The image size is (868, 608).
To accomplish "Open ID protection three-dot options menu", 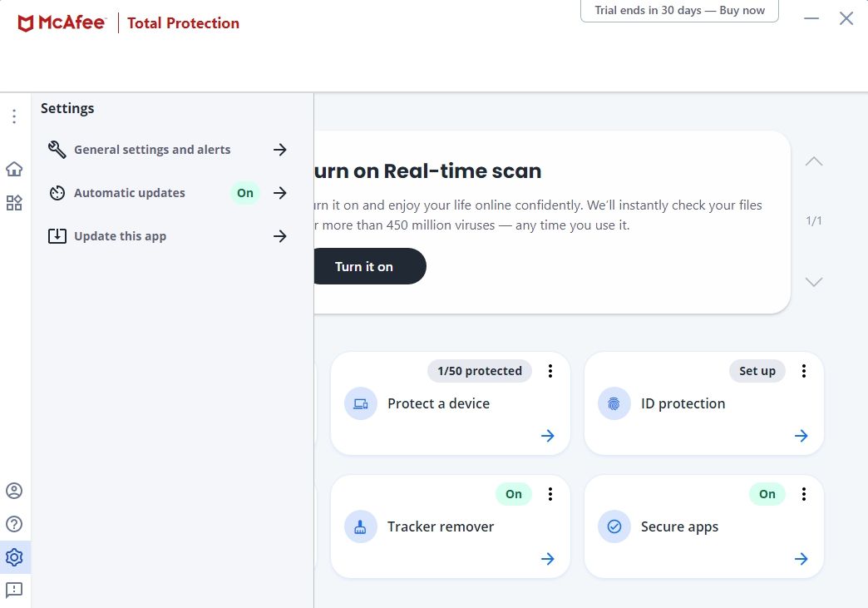I will tap(804, 371).
